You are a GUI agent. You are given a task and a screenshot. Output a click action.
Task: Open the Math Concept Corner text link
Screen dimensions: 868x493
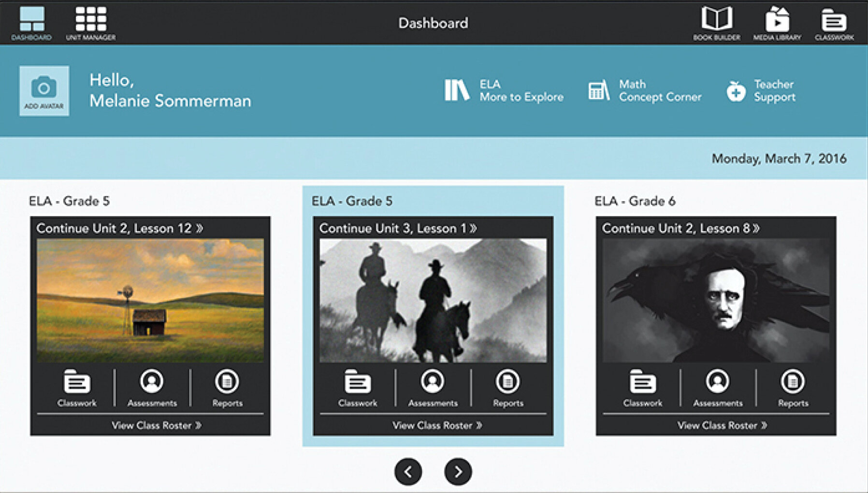pos(660,90)
